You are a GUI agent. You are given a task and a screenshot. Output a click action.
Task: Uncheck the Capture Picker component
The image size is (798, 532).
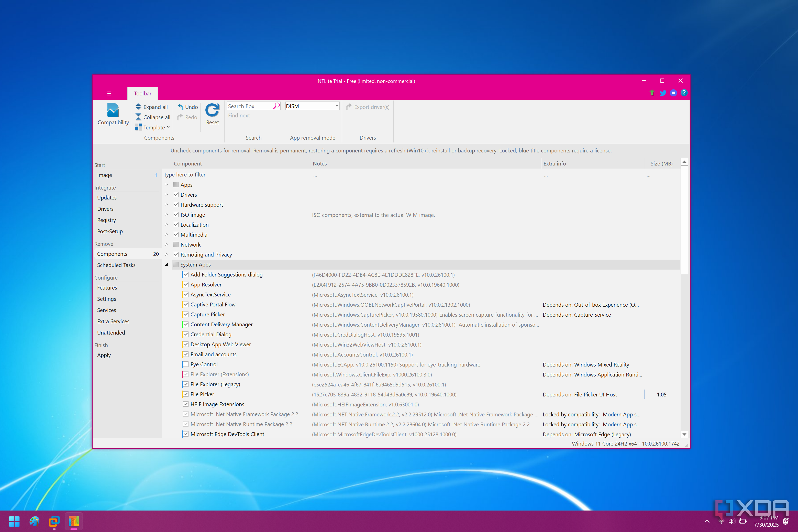click(x=186, y=315)
